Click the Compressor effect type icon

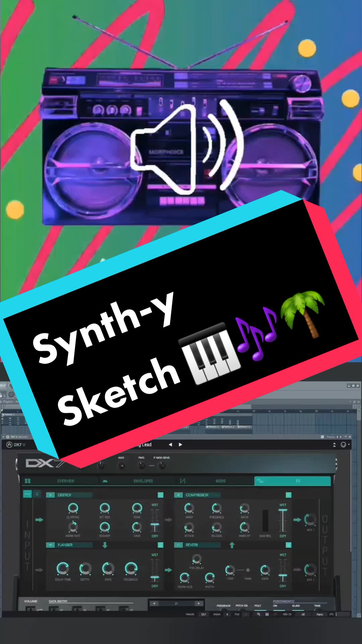[x=178, y=495]
